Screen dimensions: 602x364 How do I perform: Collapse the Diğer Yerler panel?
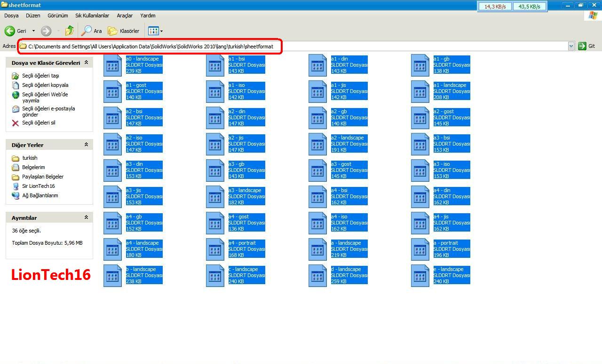[86, 145]
